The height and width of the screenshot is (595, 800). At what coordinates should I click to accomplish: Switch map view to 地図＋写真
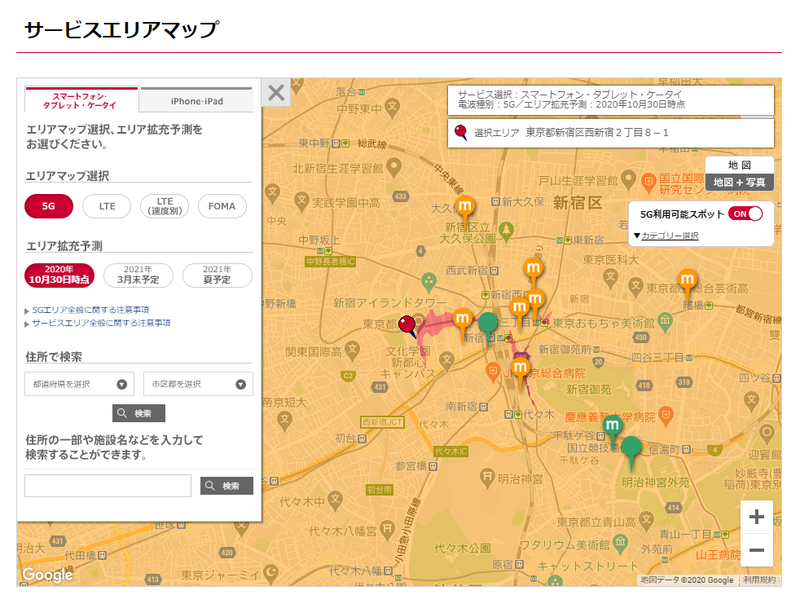click(739, 182)
